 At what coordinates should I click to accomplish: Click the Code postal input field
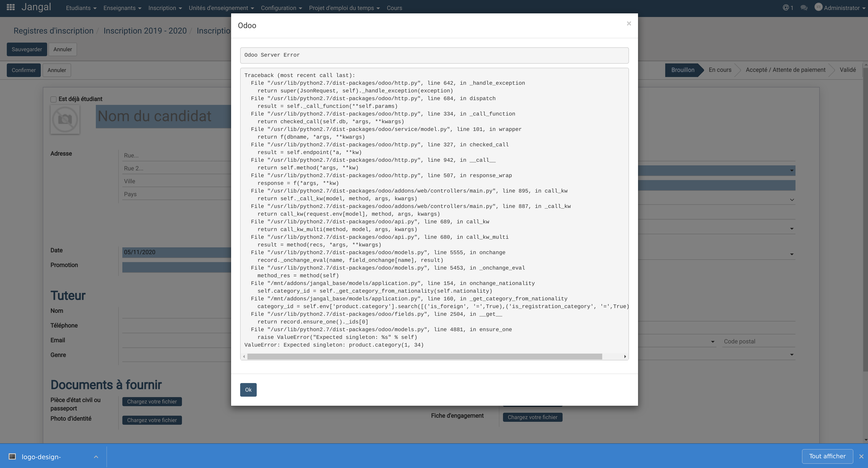[x=759, y=341]
